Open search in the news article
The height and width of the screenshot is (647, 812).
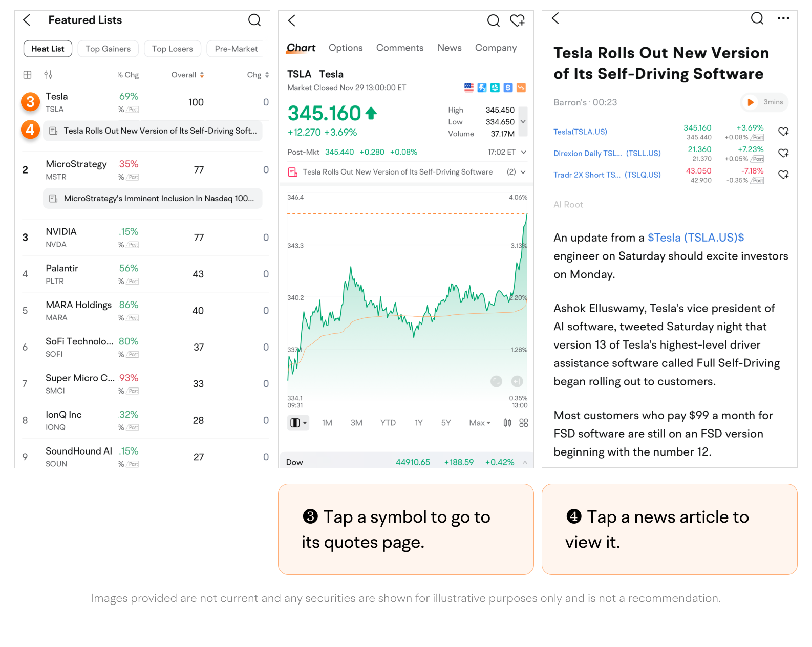tap(757, 18)
